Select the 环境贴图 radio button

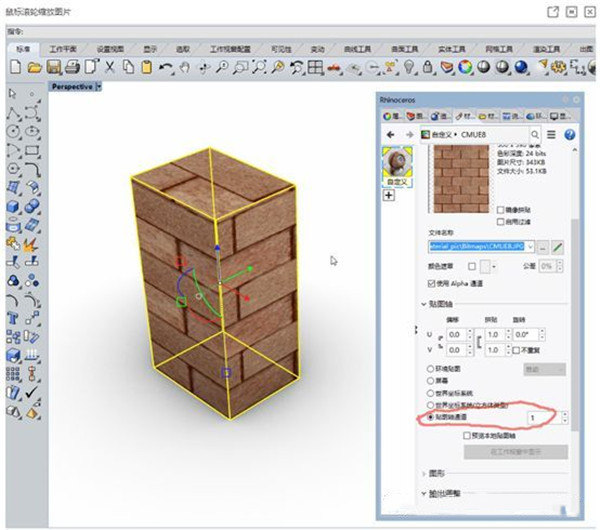[430, 369]
